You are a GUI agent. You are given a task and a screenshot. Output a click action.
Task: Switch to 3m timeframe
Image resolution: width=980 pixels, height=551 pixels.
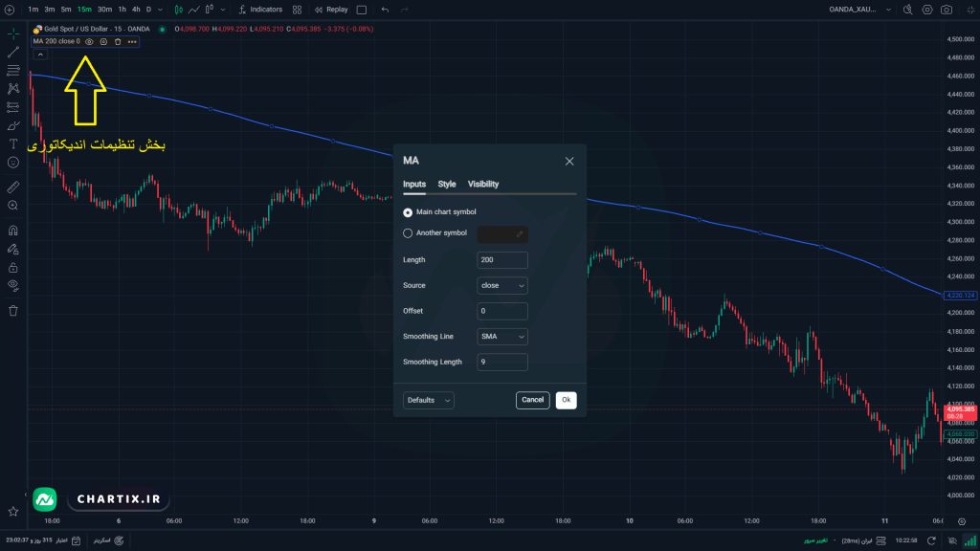(x=50, y=10)
